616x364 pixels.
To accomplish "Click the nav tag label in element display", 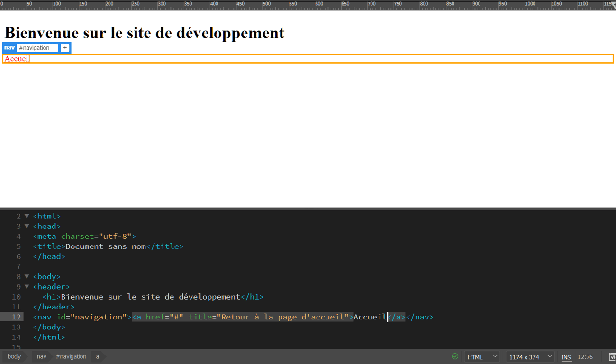I will (x=9, y=48).
